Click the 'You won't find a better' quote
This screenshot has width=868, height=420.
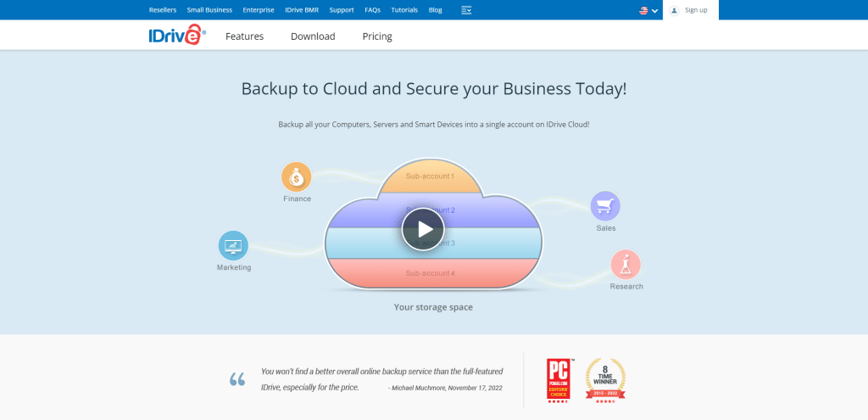point(381,379)
